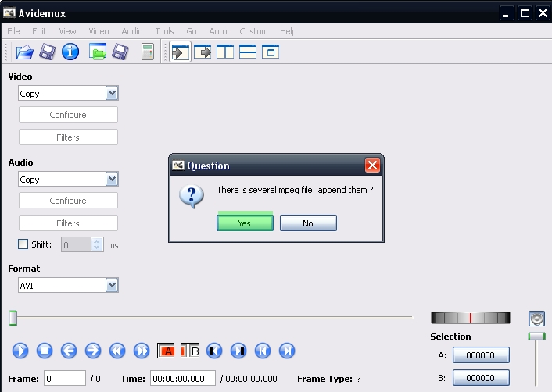Minimize the Avidemux window
552x392 pixels.
tap(507, 13)
